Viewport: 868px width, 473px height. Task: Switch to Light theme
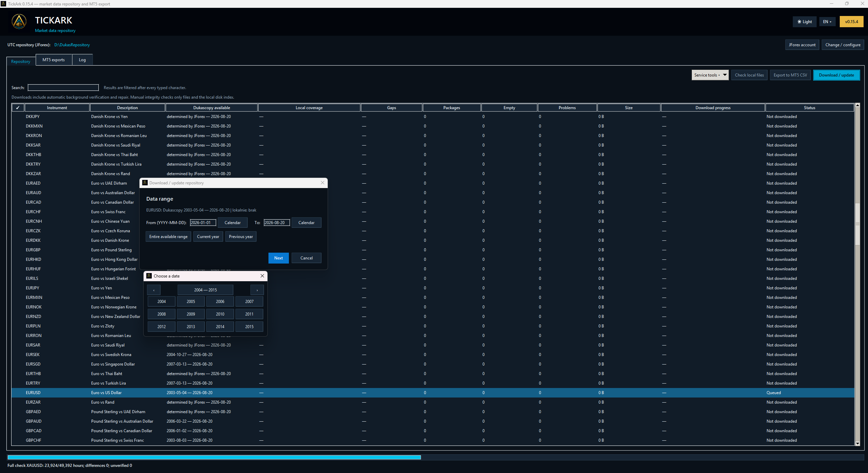tap(804, 21)
